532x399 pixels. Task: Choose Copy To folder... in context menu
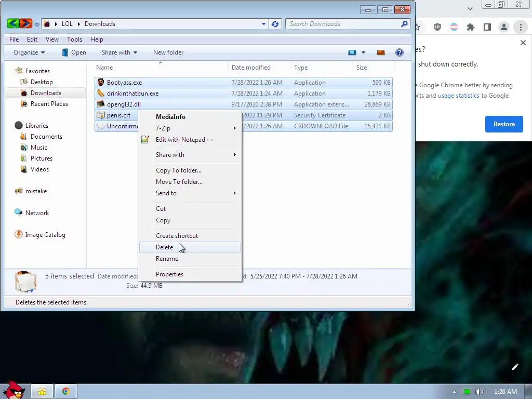point(190,170)
